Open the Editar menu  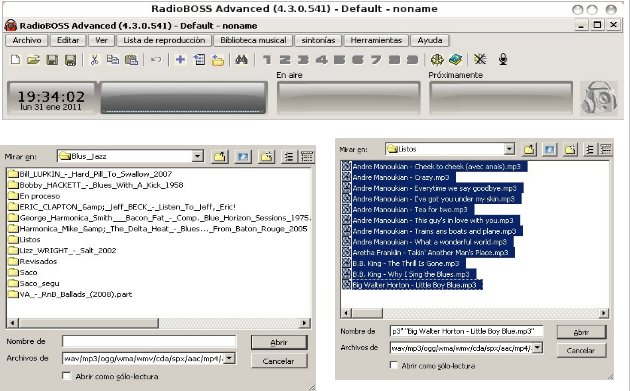68,40
